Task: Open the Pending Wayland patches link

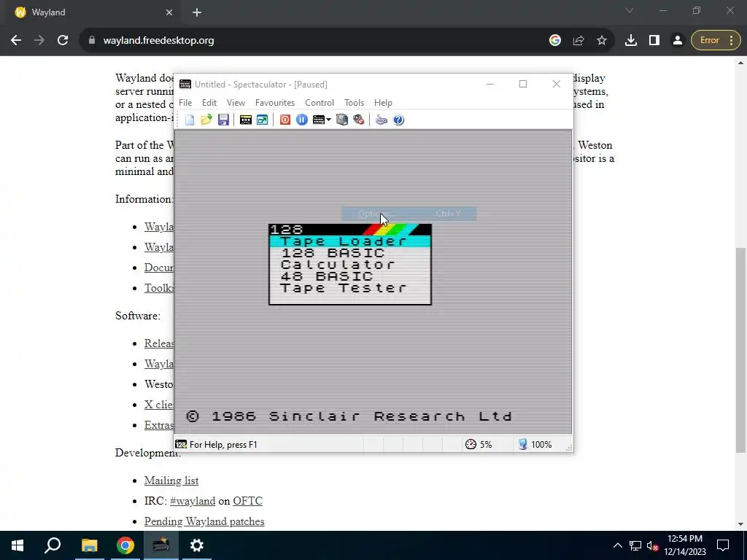Action: click(204, 521)
